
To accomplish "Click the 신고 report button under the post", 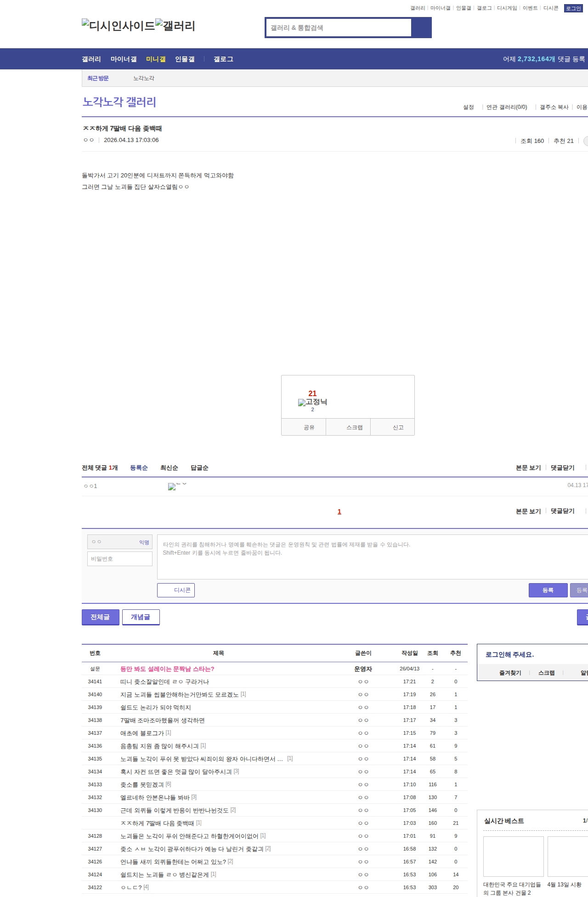I will point(398,427).
